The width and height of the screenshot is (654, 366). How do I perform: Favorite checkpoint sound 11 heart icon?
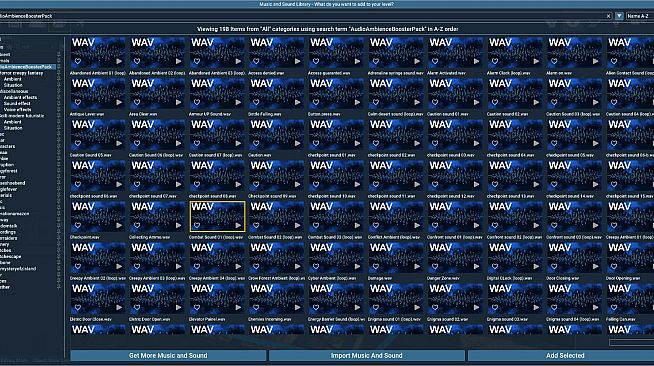coord(375,184)
